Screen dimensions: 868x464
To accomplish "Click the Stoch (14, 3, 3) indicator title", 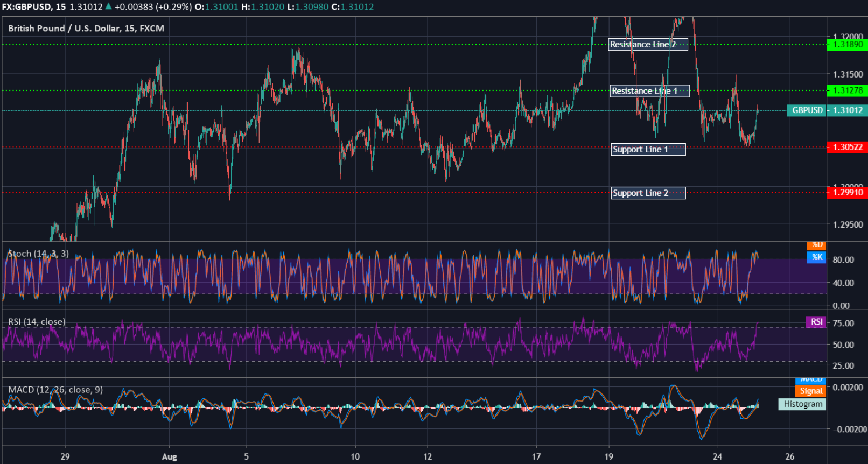I will [38, 254].
